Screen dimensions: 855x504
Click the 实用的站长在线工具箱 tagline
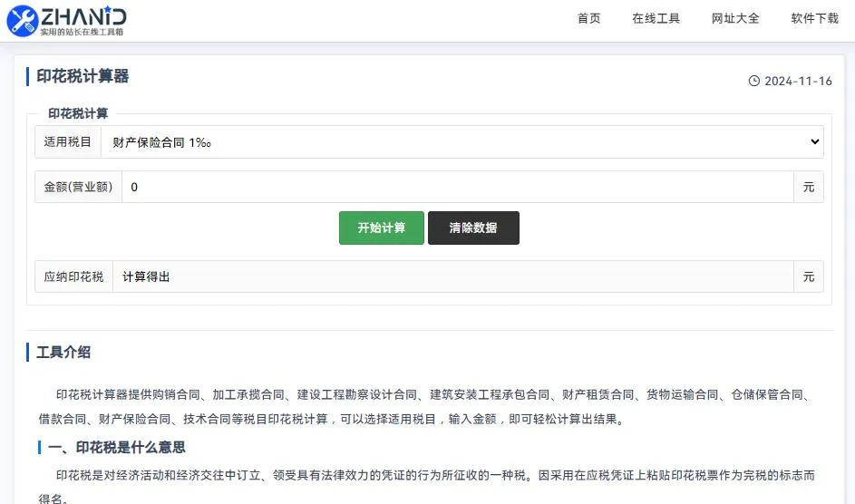[x=82, y=32]
